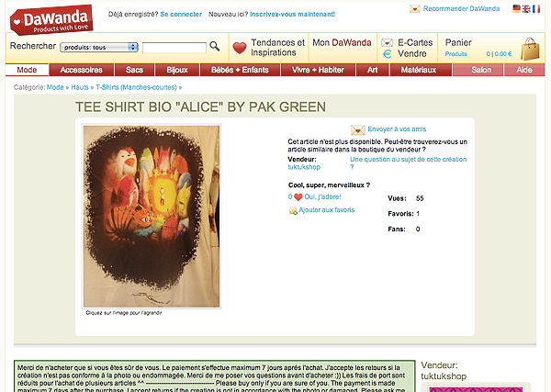Switch language with German flag
551x392 pixels.
click(516, 9)
